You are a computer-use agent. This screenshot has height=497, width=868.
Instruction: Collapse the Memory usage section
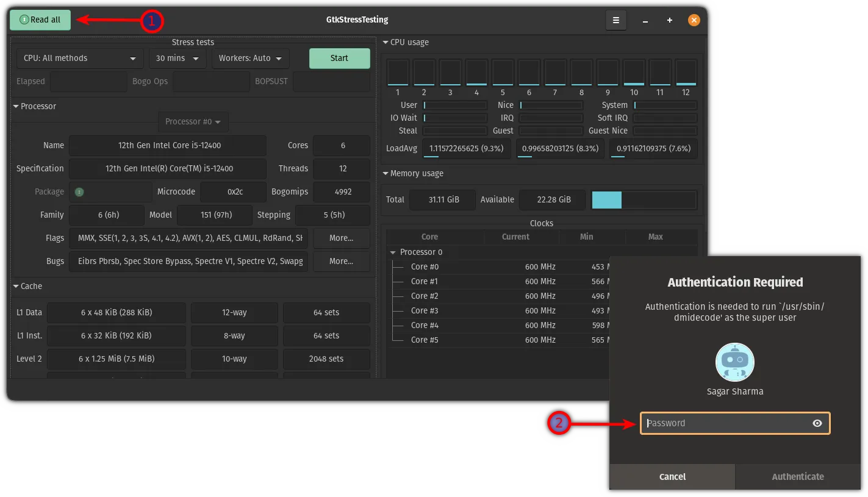pos(386,174)
